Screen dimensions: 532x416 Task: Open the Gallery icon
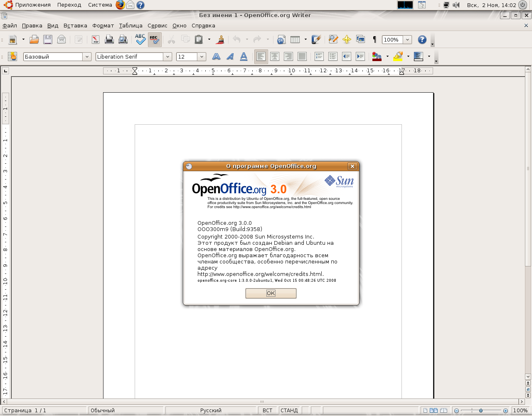pyautogui.click(x=360, y=39)
